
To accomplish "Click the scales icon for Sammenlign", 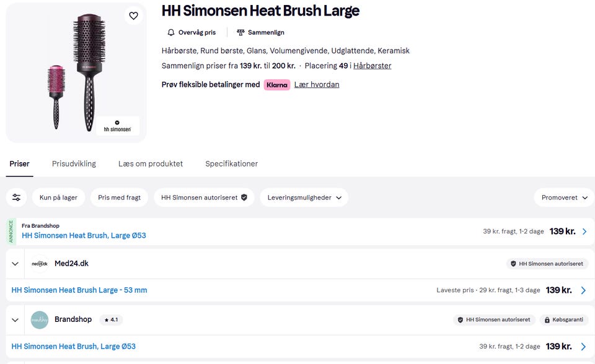I will pos(240,32).
